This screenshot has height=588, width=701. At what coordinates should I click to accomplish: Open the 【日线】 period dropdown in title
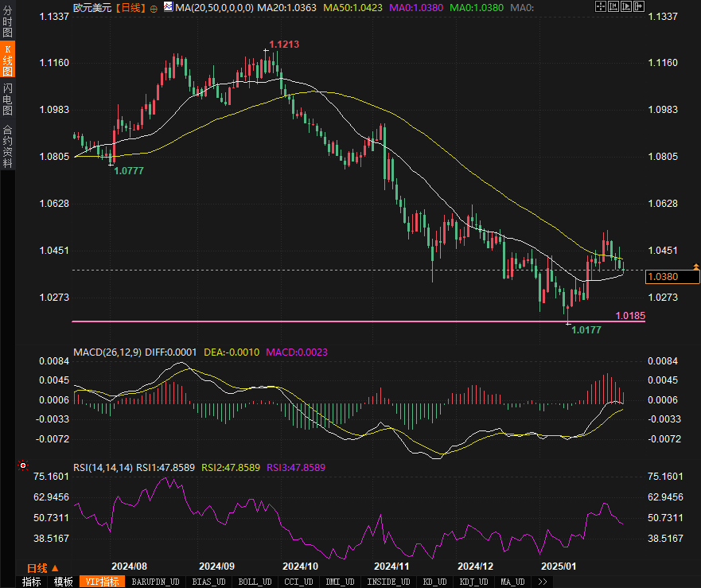[130, 7]
